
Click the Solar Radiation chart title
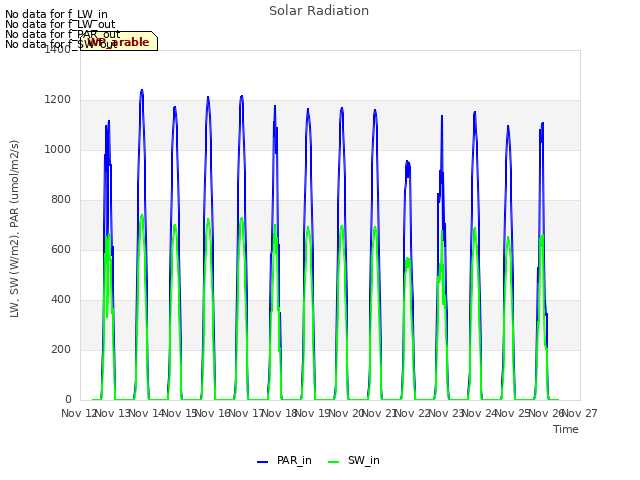[x=319, y=11]
